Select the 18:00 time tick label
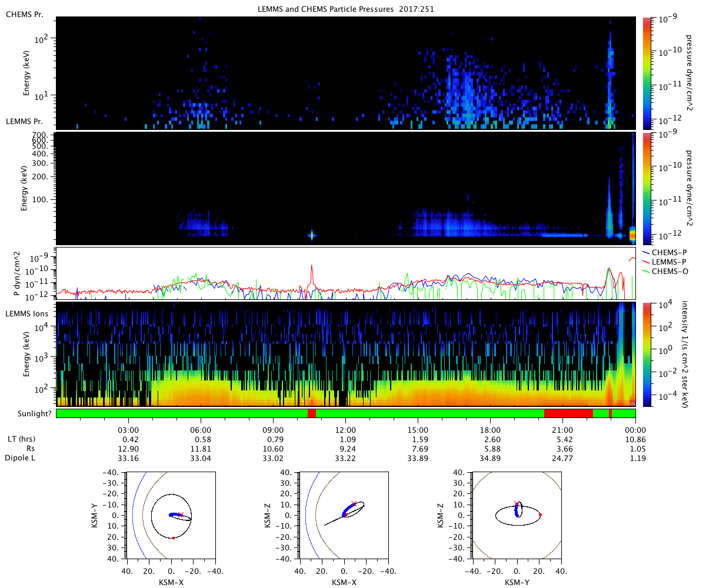Viewport: 706px width, 588px height. click(x=490, y=430)
